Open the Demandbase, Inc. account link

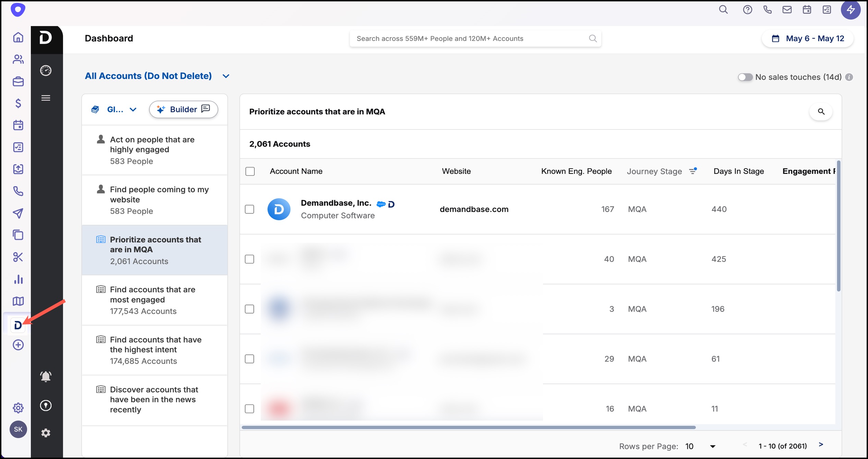pyautogui.click(x=336, y=203)
